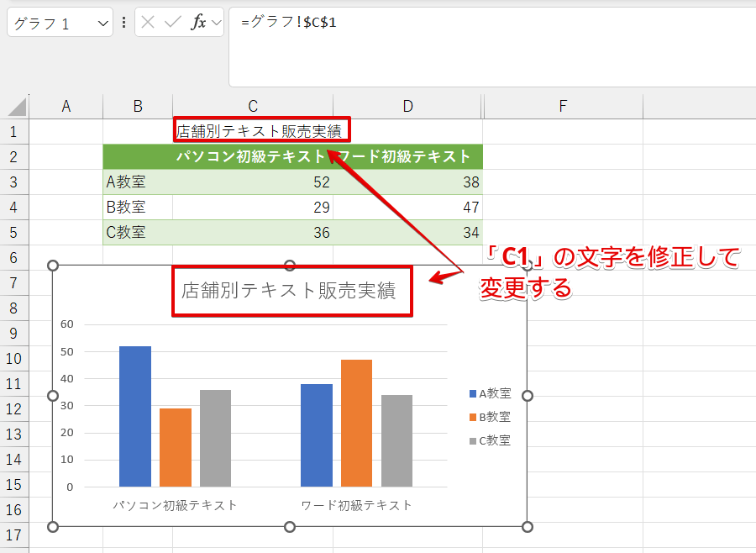
Task: Click chart bottom-left resize handle
Action: 53,526
